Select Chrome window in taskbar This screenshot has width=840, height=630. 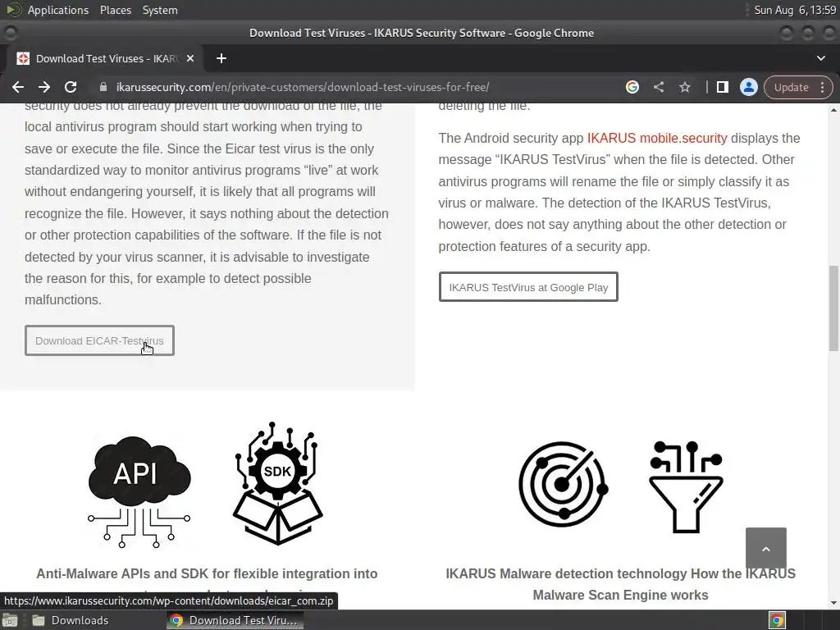coord(235,620)
